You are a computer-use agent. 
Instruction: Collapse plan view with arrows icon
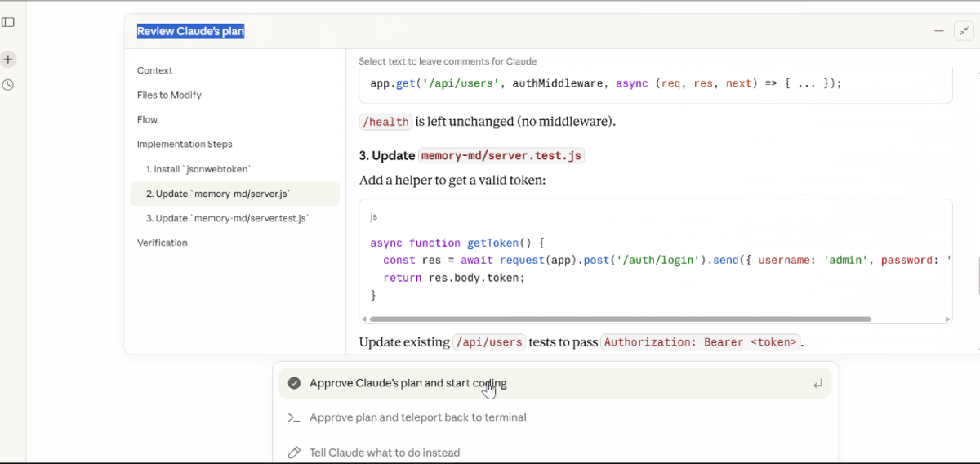pyautogui.click(x=964, y=31)
